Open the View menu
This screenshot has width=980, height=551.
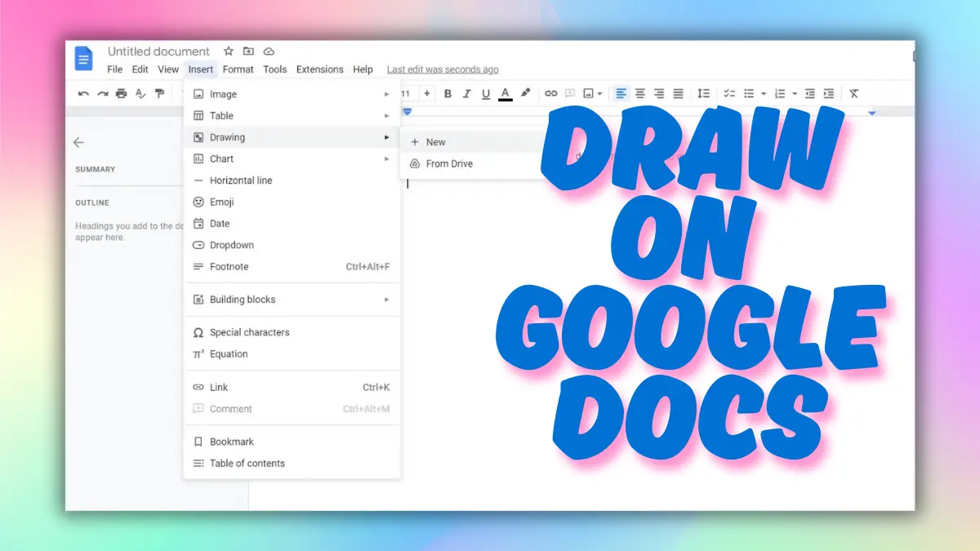pos(168,69)
